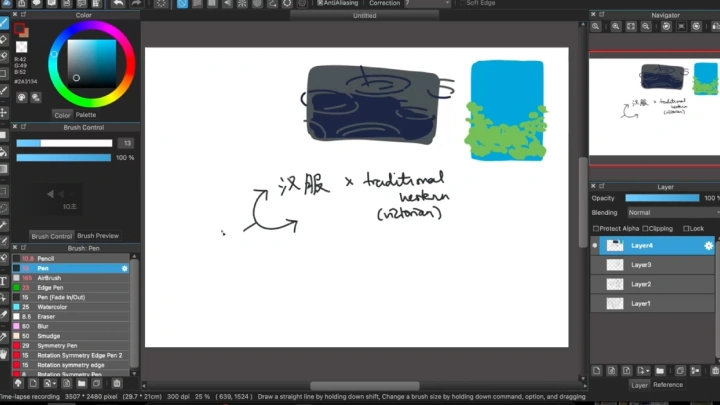Click the cloud upload icon in the Brush panel
This screenshot has width=720, height=405.
(x=18, y=383)
